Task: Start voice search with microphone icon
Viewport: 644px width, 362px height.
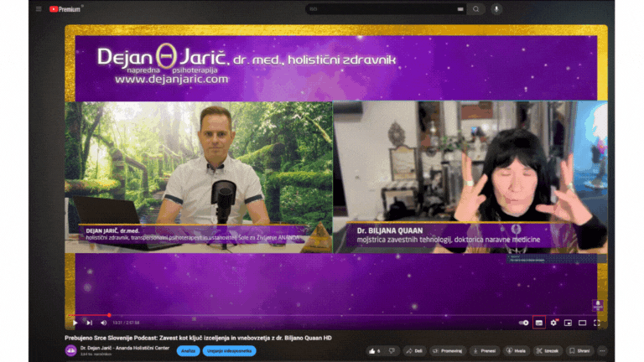Action: 496,9
